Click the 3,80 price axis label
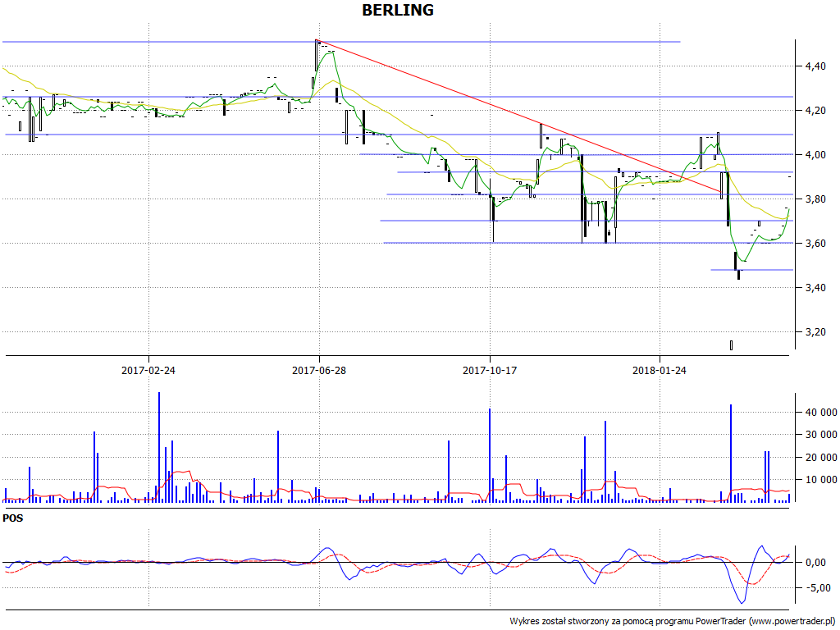The height and width of the screenshot is (630, 840). click(x=815, y=199)
